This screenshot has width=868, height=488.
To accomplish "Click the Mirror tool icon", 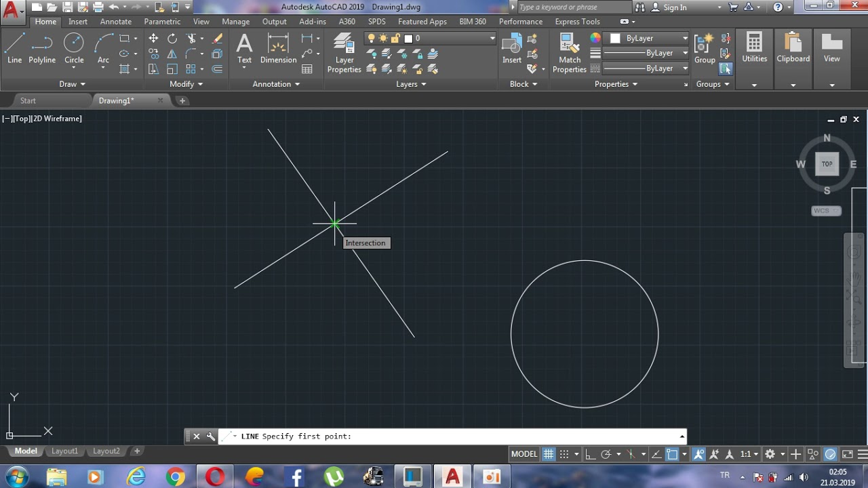I will pos(172,54).
